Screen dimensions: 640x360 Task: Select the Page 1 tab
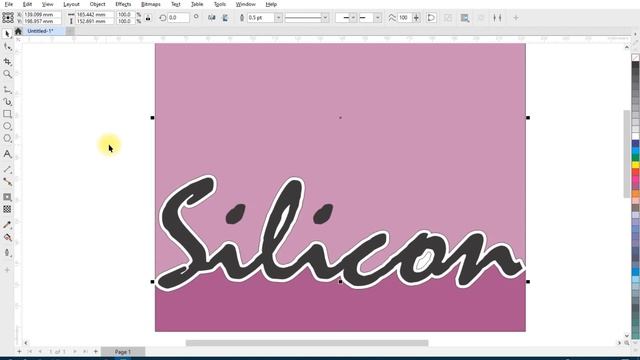tap(122, 351)
